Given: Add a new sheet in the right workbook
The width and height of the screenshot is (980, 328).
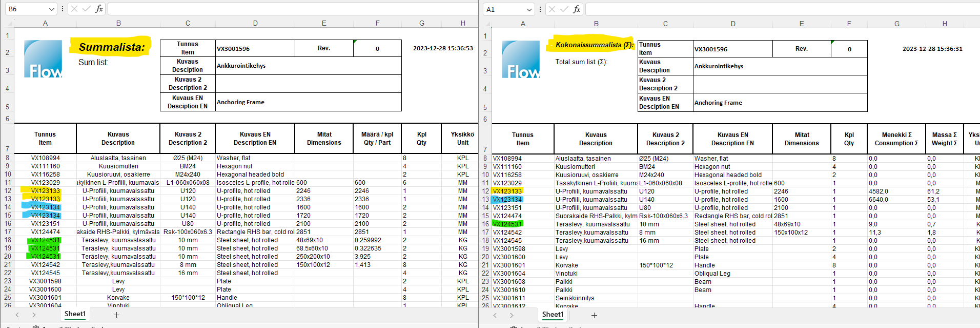Looking at the screenshot, I should 594,315.
